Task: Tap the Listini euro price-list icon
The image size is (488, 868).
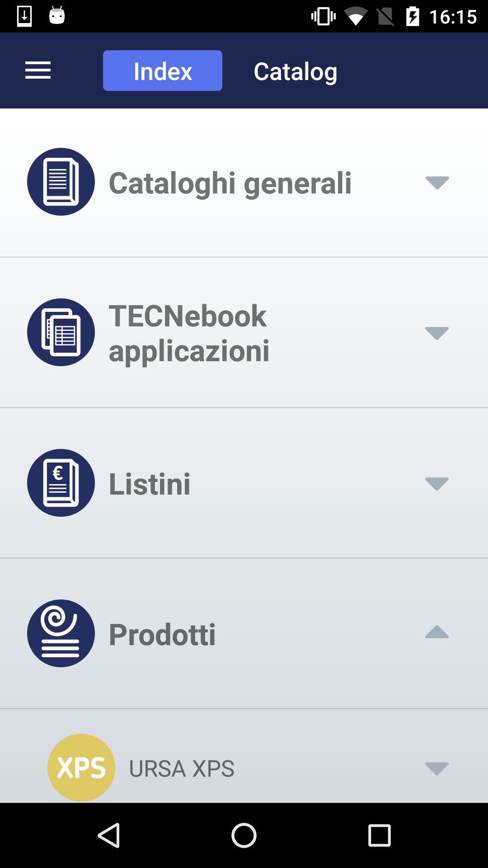Action: 61,483
